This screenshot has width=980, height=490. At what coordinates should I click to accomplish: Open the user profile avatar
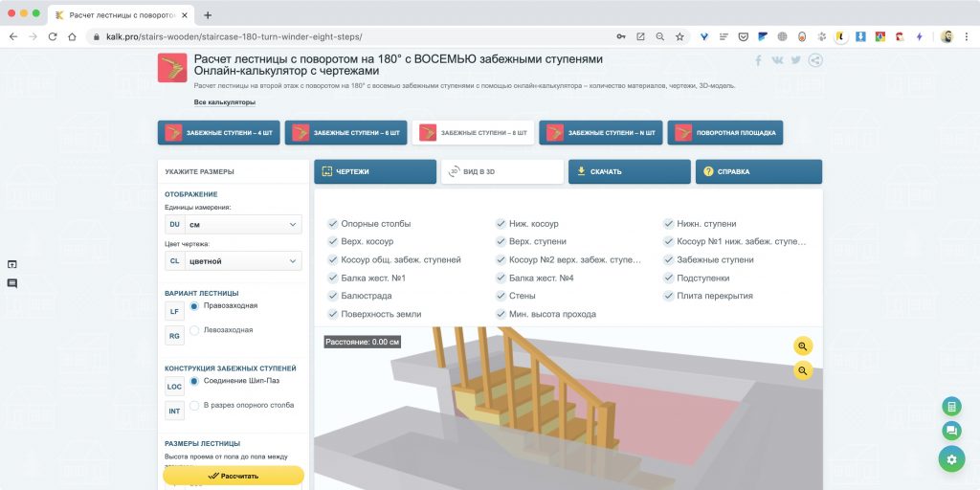(947, 37)
